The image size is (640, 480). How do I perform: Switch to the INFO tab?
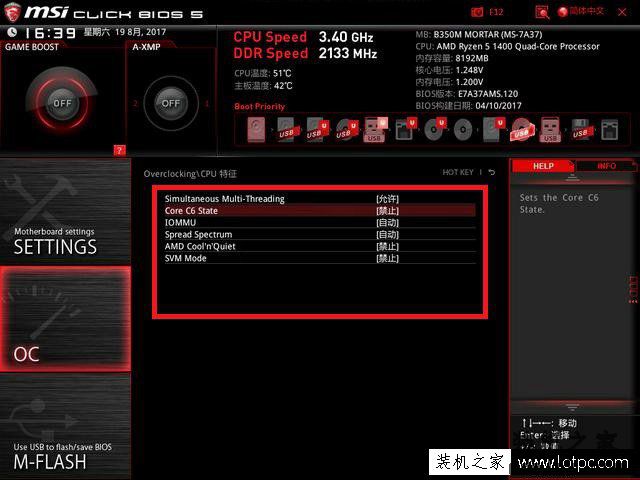(x=606, y=166)
